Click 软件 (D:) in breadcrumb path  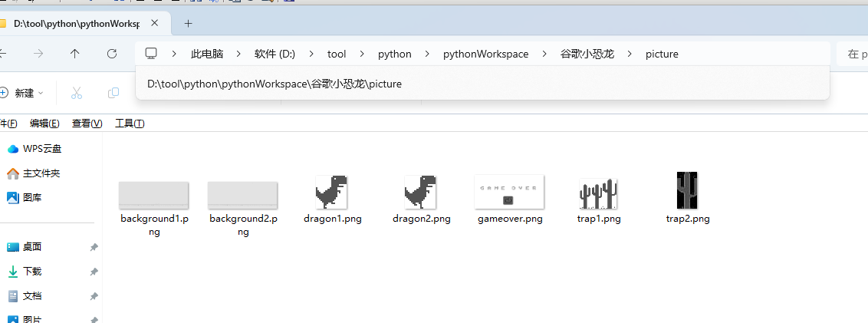pos(275,54)
